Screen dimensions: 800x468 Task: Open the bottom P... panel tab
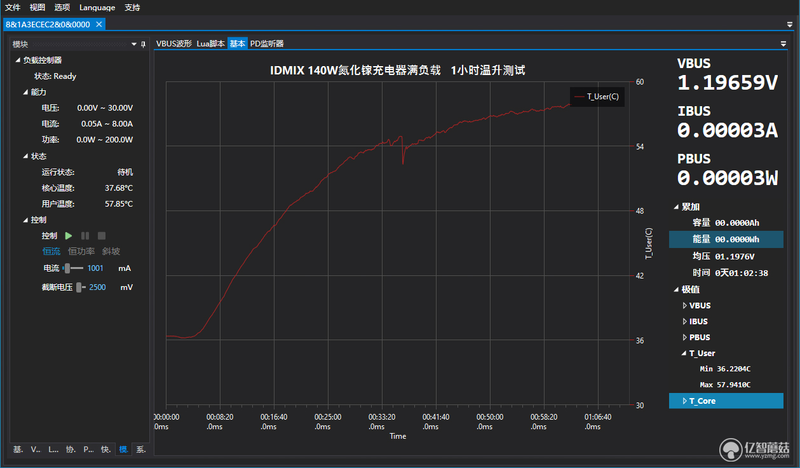[88, 449]
